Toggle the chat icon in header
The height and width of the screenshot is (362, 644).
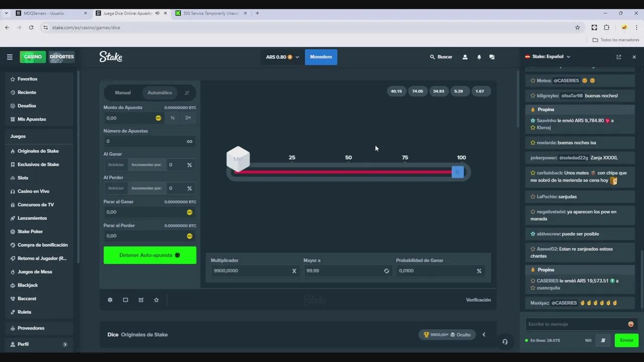coord(492,57)
